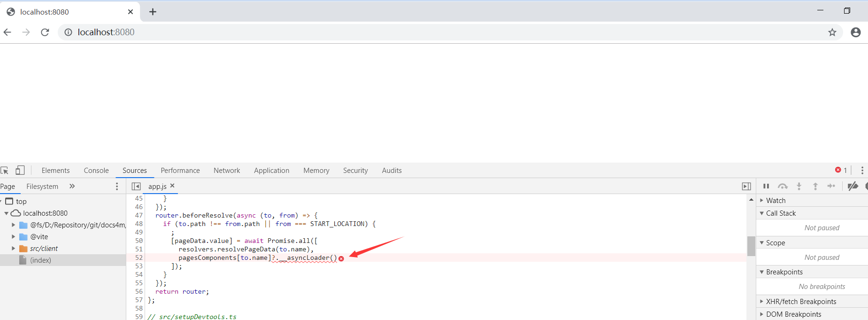Click the error count indicator
This screenshot has height=320, width=868.
841,170
